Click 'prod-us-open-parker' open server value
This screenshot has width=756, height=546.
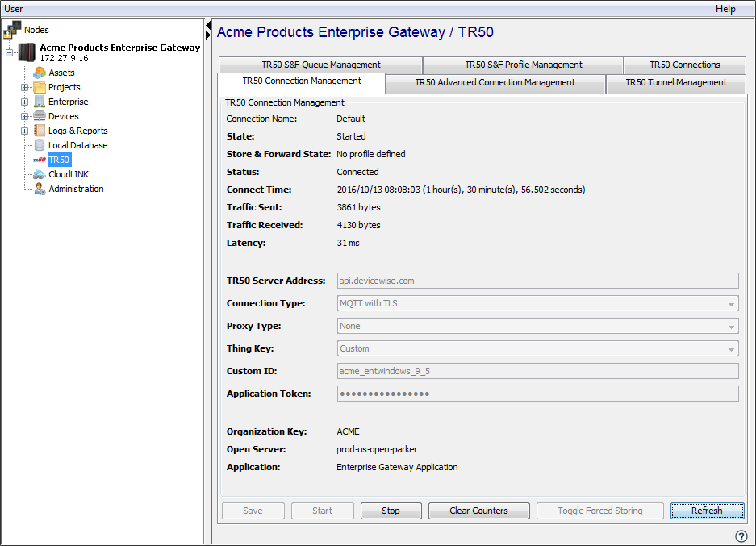tap(377, 449)
